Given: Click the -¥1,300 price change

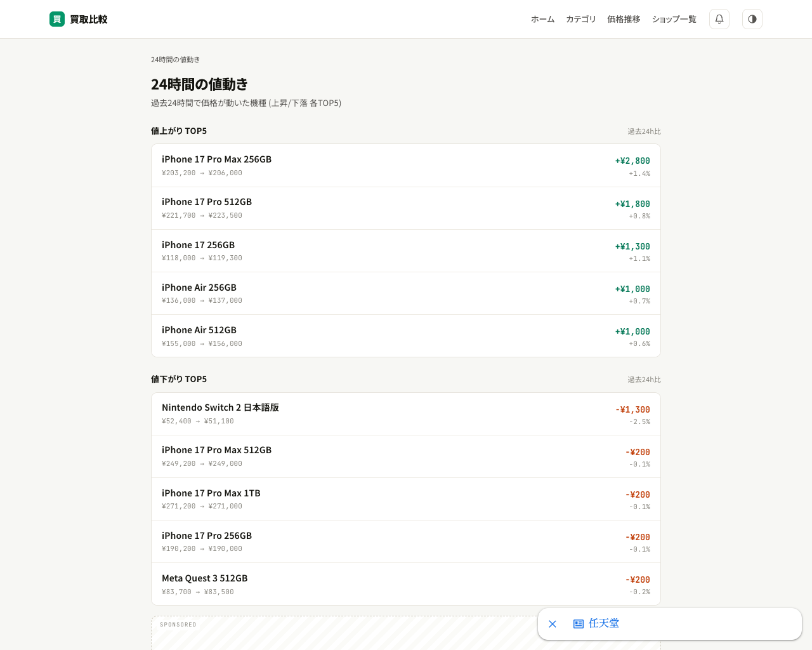Looking at the screenshot, I should pos(632,409).
